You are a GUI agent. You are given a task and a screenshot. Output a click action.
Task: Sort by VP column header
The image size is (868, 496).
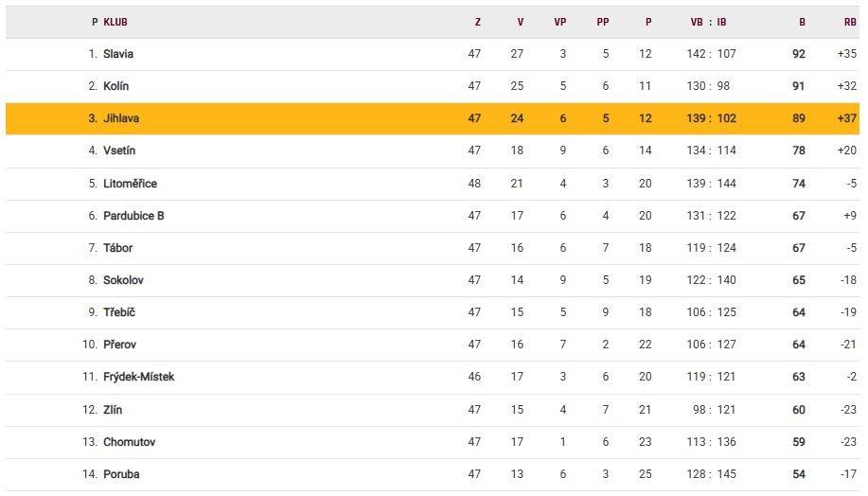559,22
